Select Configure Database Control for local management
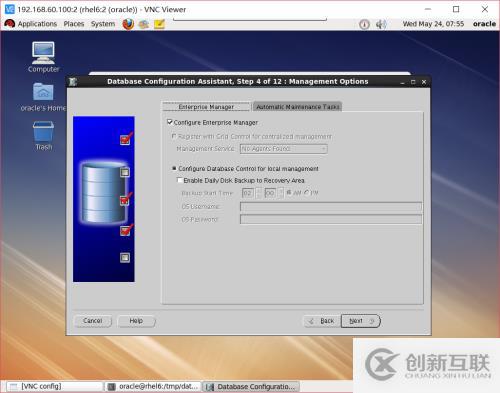Viewport: 500px width, 393px height. [x=174, y=168]
